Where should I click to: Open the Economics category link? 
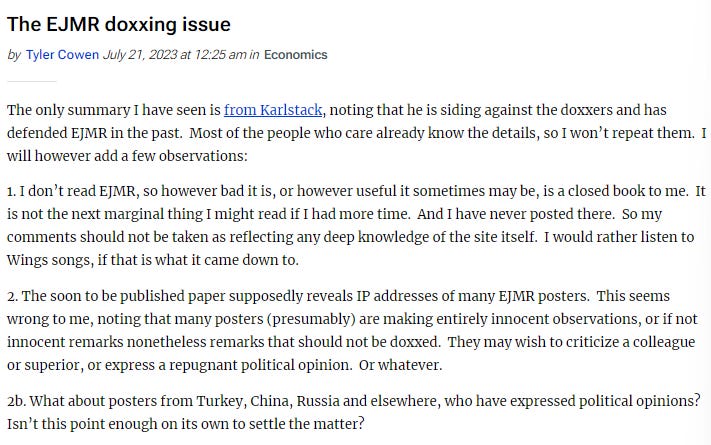[x=296, y=55]
